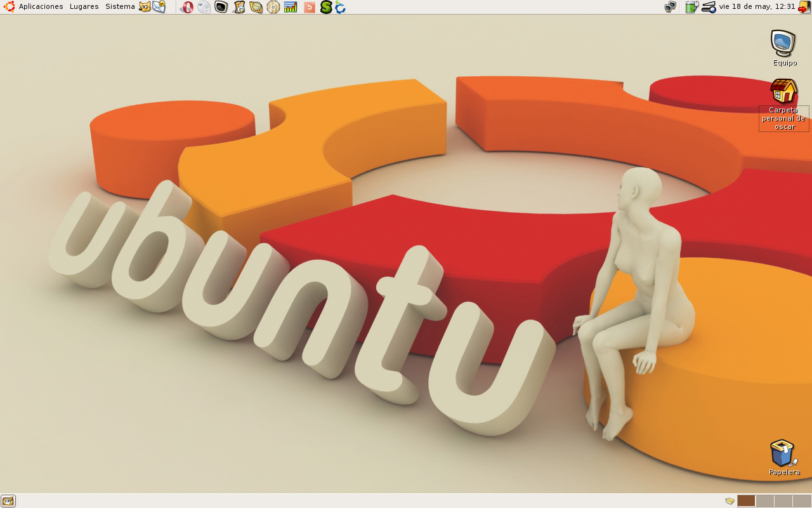Launch GIMP from the fox-face panel icon

145,7
